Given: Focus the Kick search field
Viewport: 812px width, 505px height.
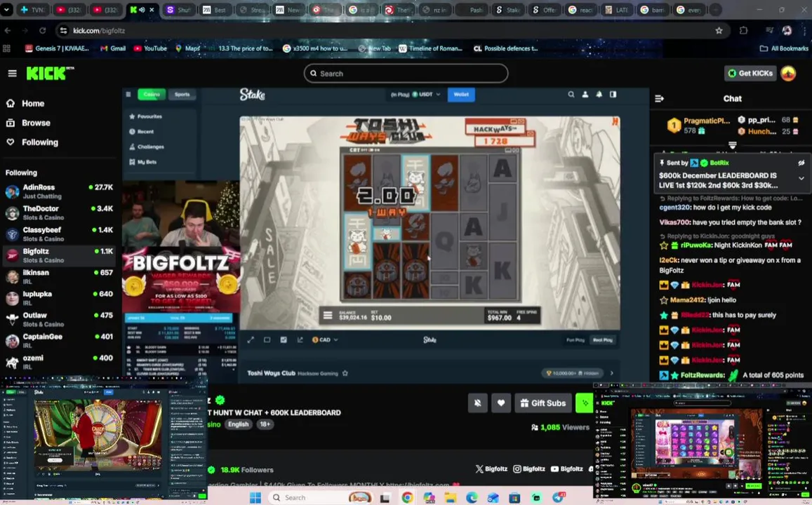Looking at the screenshot, I should pos(406,74).
